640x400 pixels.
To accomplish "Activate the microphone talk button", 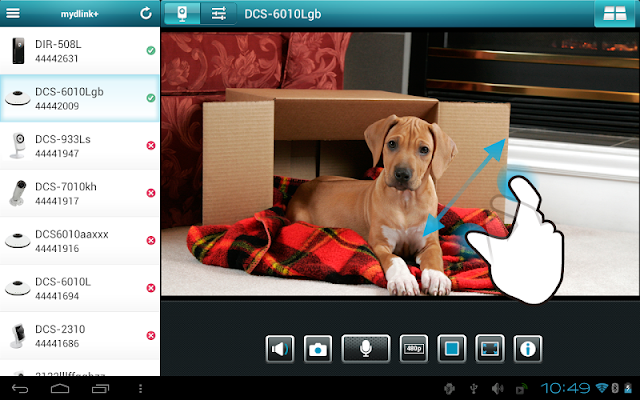I will (x=366, y=349).
